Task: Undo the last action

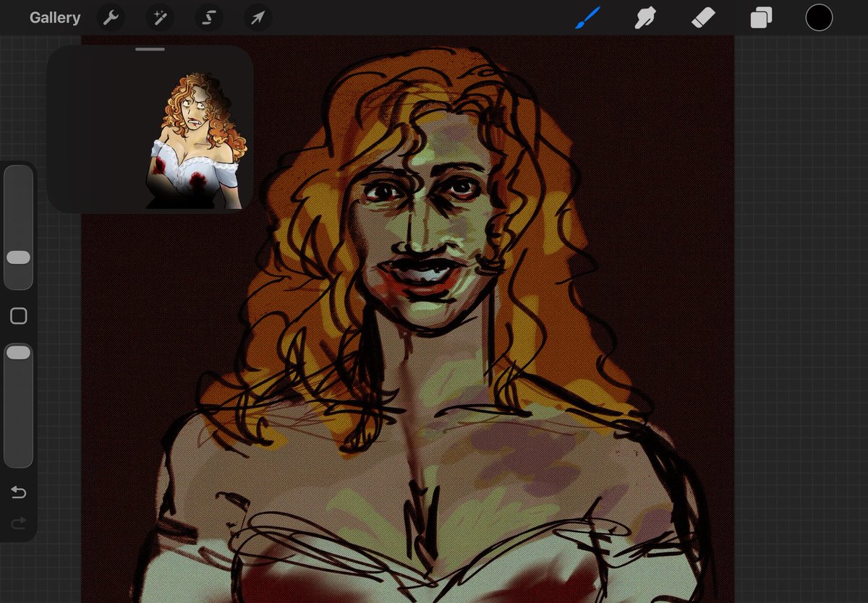Action: click(x=19, y=492)
